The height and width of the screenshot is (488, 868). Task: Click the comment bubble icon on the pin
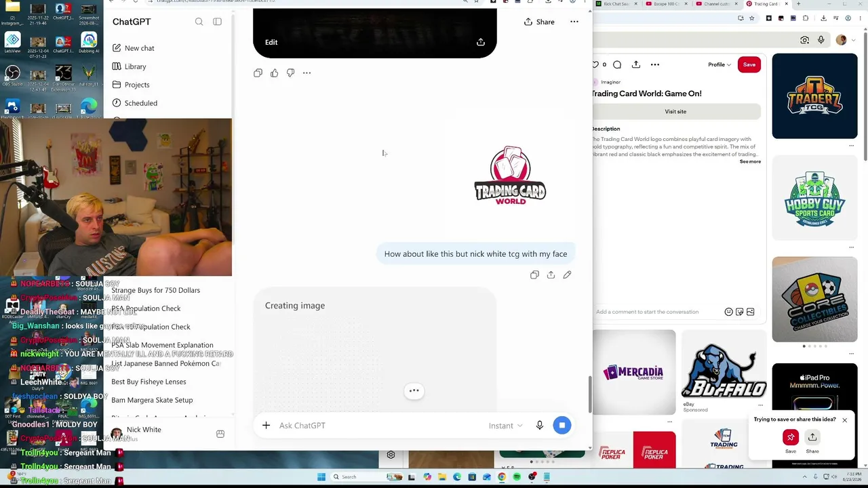tap(617, 64)
